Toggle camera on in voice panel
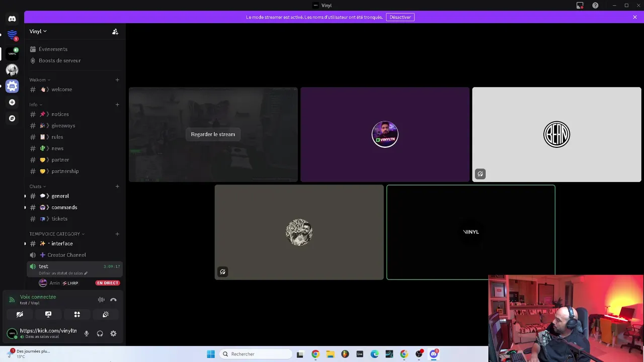This screenshot has height=362, width=644. point(20,314)
